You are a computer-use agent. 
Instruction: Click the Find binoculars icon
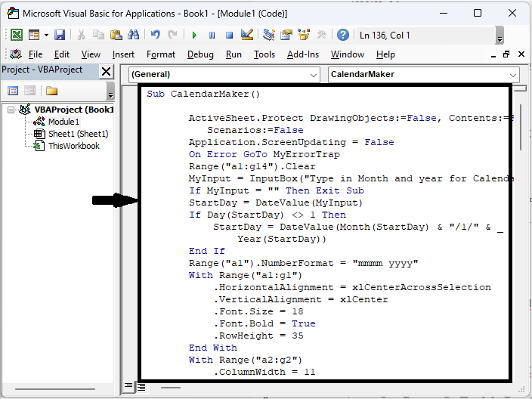[x=134, y=35]
